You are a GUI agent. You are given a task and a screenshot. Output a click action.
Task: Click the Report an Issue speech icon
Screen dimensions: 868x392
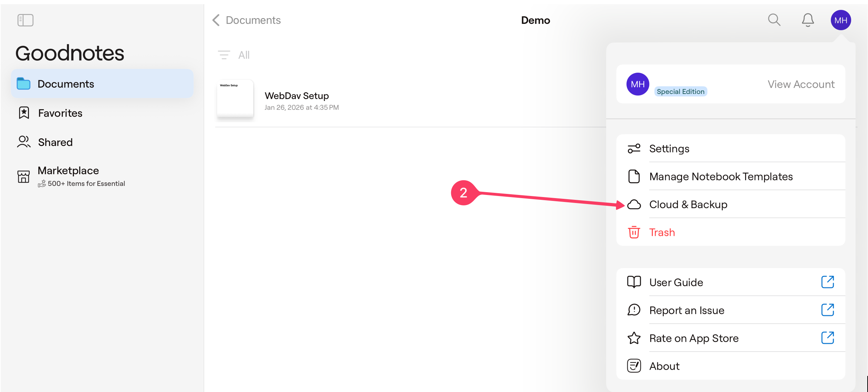click(x=634, y=310)
